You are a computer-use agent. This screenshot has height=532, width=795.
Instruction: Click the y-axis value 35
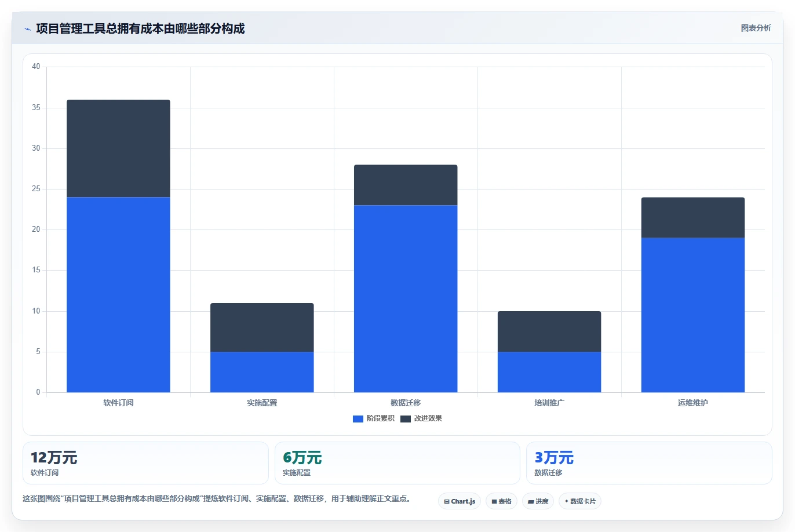(36, 108)
